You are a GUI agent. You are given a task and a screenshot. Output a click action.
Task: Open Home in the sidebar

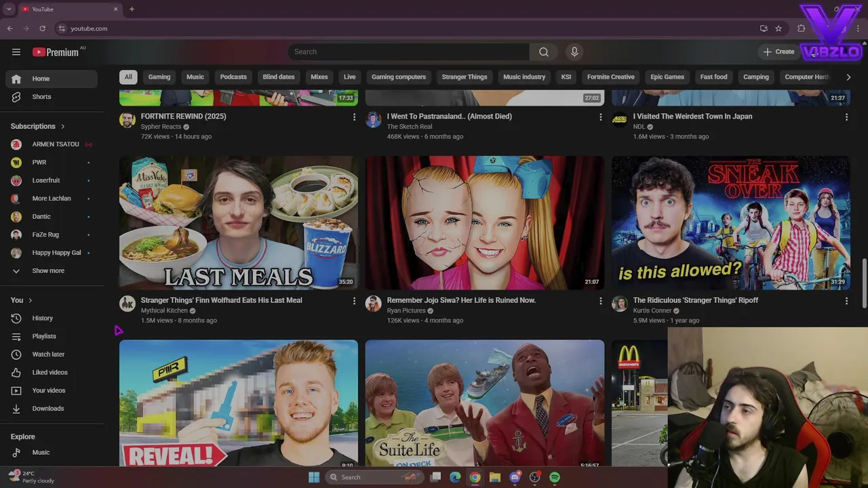pos(52,79)
